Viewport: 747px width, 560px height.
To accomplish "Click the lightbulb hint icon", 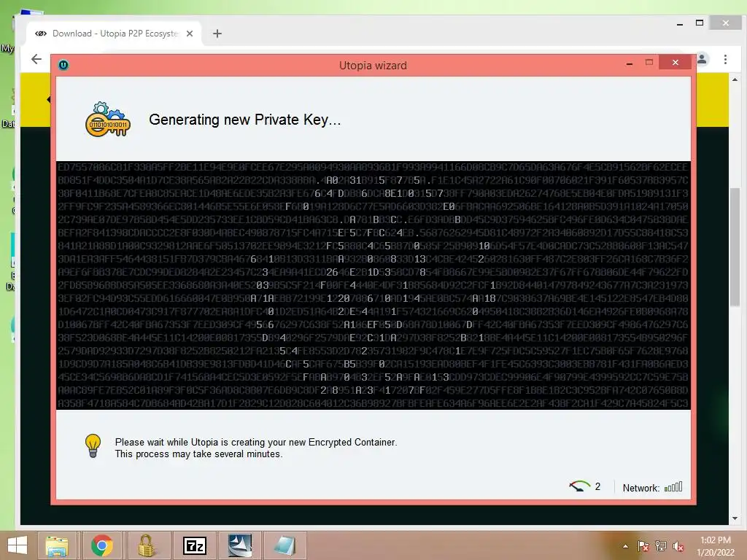I will click(x=93, y=446).
